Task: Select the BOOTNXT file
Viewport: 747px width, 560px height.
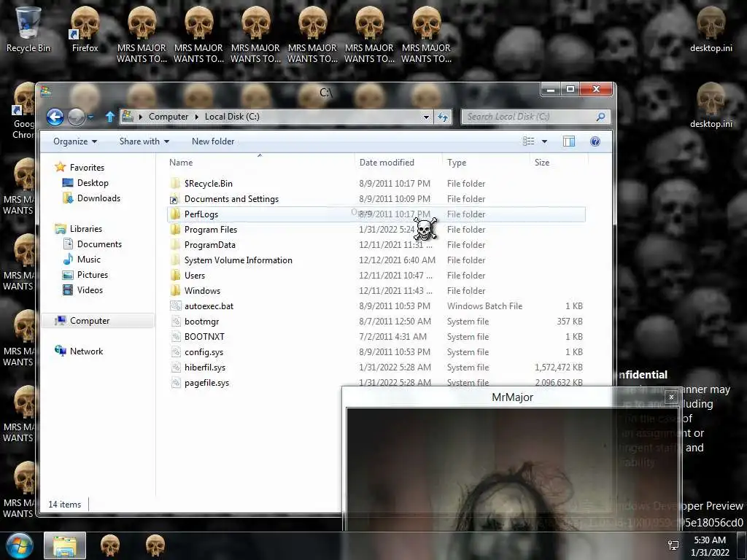Action: (x=204, y=337)
